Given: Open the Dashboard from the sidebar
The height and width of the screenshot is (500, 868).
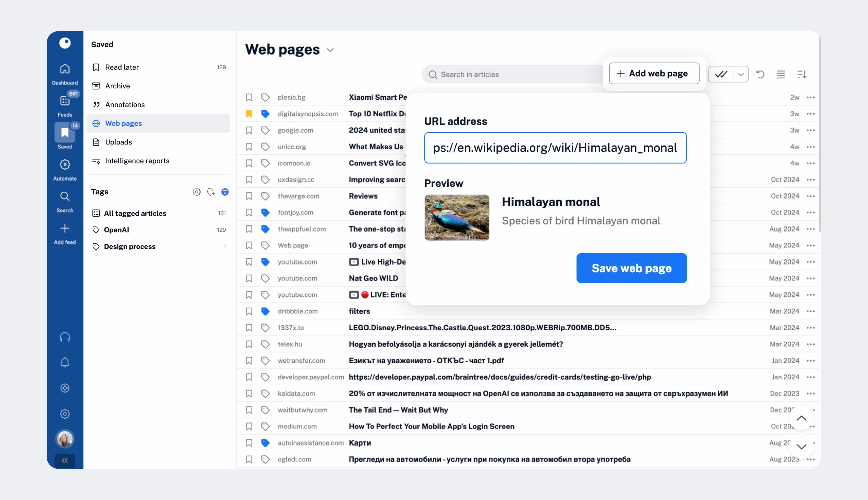Looking at the screenshot, I should tap(65, 74).
